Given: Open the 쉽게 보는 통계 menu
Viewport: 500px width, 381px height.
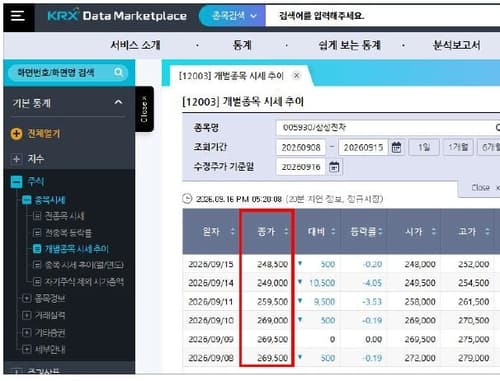Looking at the screenshot, I should pos(349,45).
